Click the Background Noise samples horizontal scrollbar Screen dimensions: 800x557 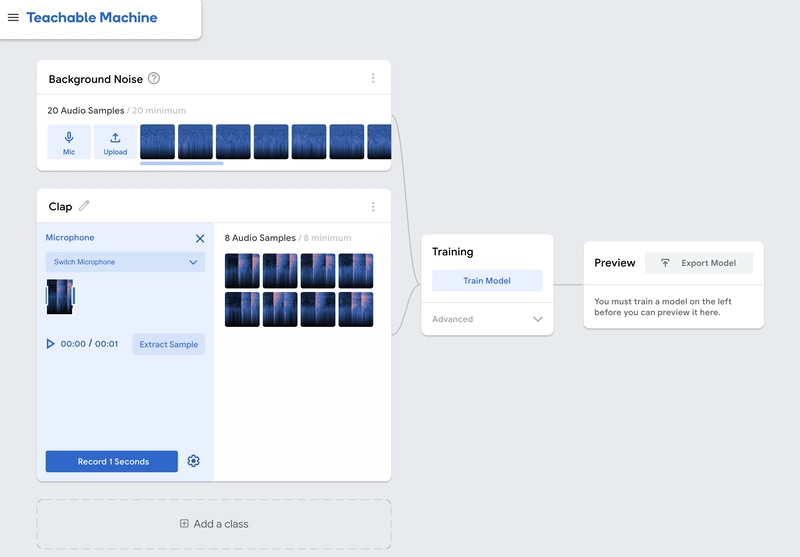pos(182,164)
